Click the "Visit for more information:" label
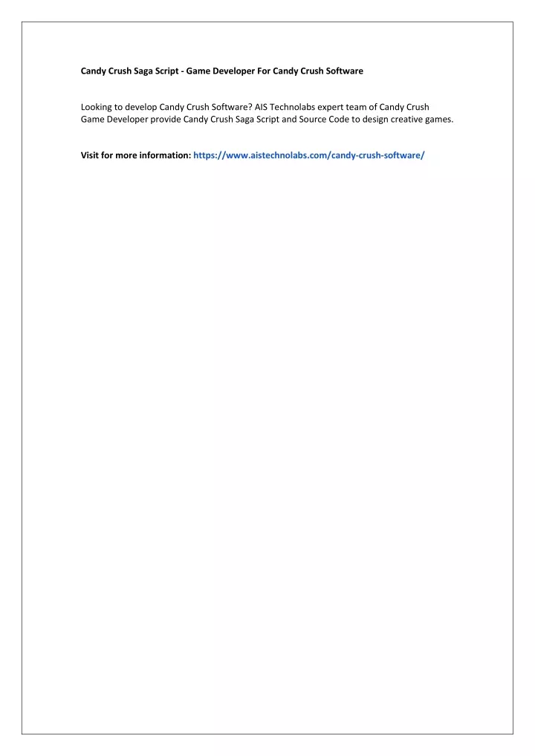Image resolution: width=535 pixels, height=756 pixels. (136, 155)
